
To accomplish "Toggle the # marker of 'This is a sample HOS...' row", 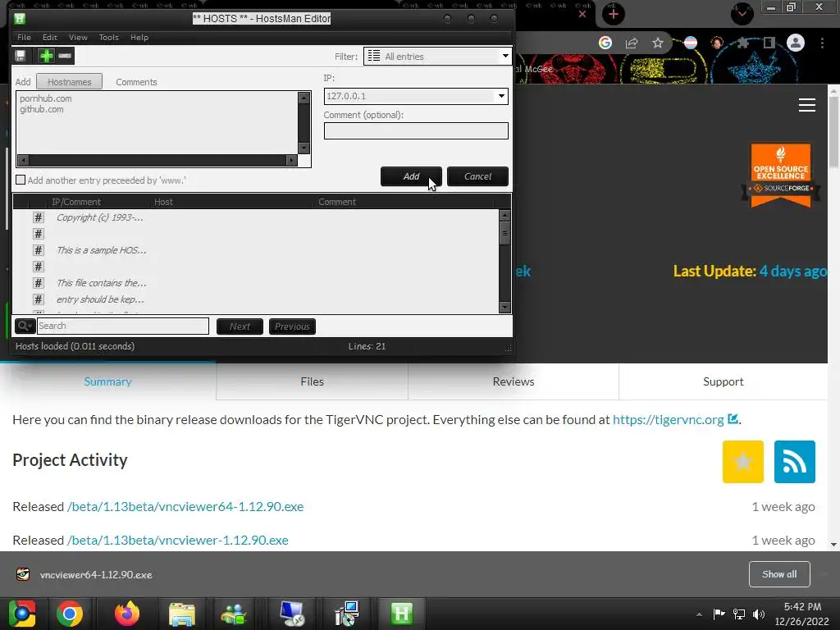I will pos(38,250).
